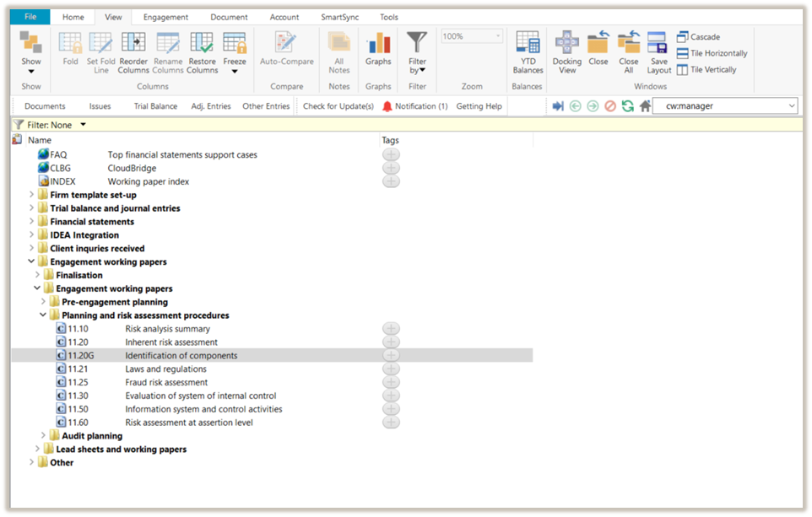Click the Notification (1) button
The height and width of the screenshot is (517, 812).
pos(415,106)
